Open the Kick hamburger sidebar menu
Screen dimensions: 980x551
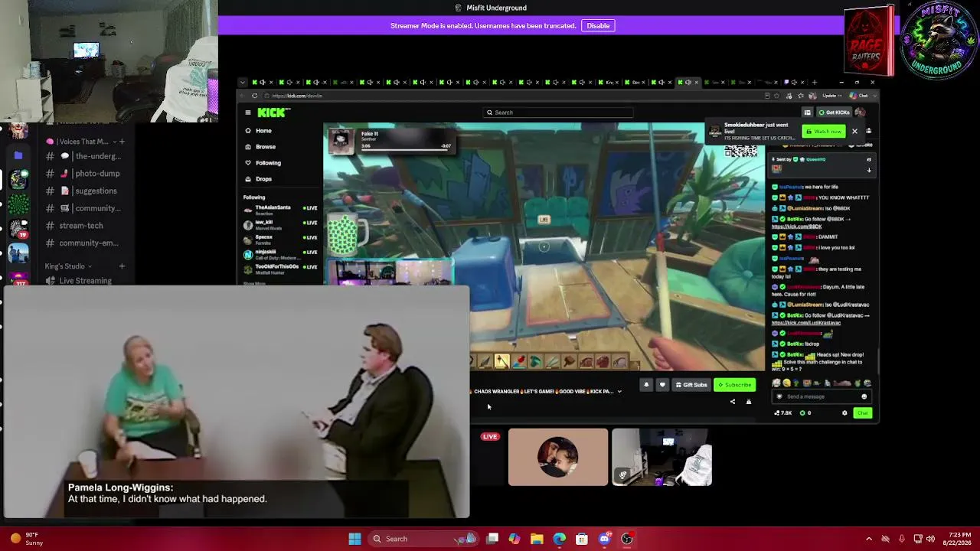(x=247, y=112)
